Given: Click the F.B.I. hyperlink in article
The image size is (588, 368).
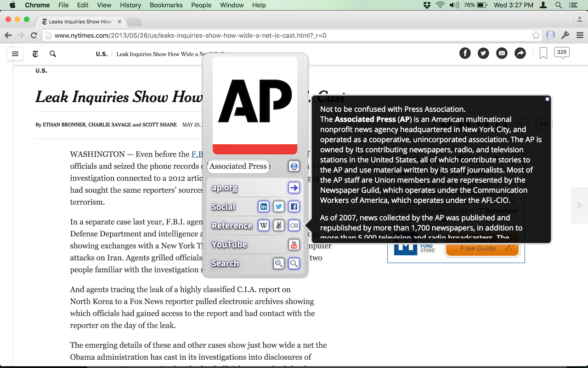Looking at the screenshot, I should (198, 154).
